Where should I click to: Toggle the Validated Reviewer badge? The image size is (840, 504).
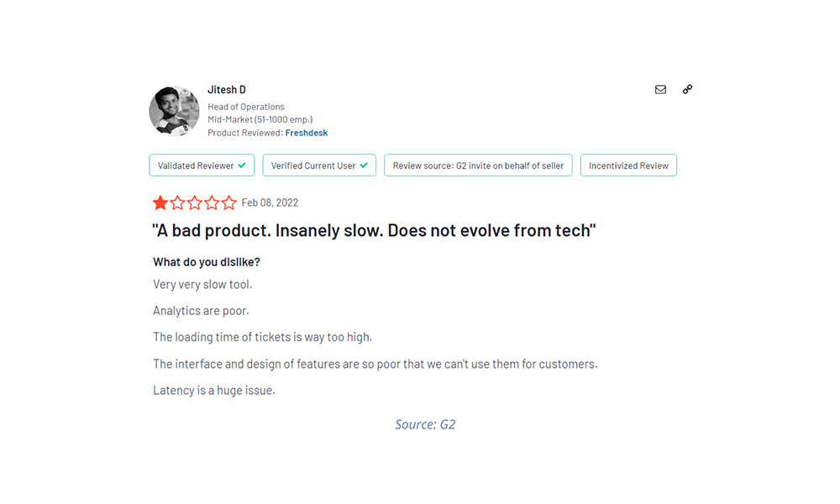point(202,165)
